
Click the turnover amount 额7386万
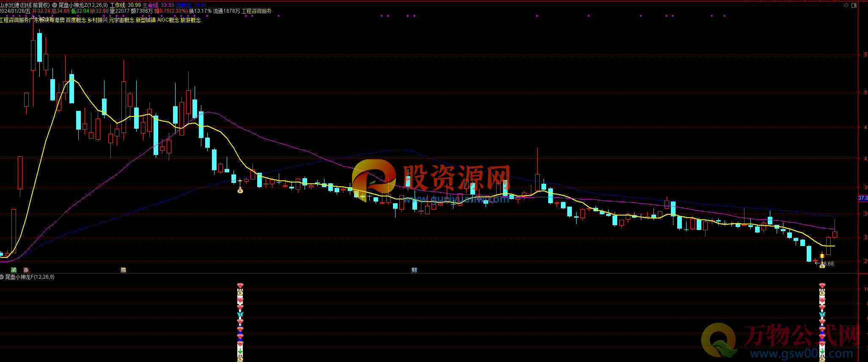point(142,11)
